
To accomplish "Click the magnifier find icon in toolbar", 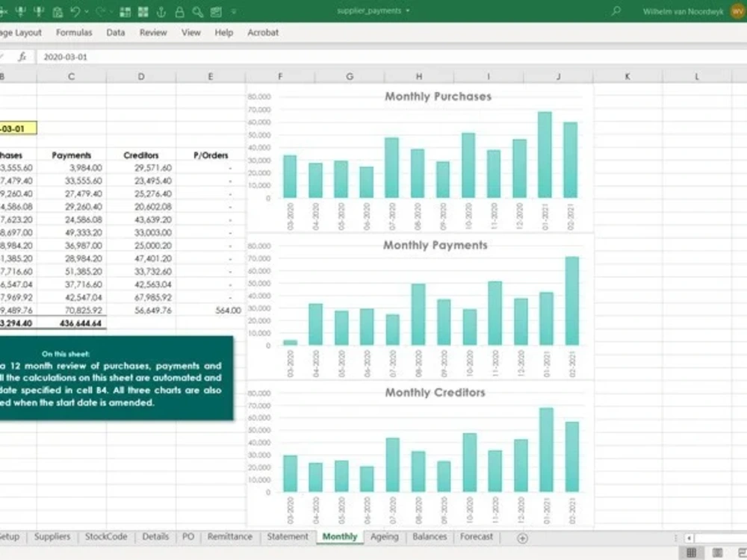I will (198, 11).
